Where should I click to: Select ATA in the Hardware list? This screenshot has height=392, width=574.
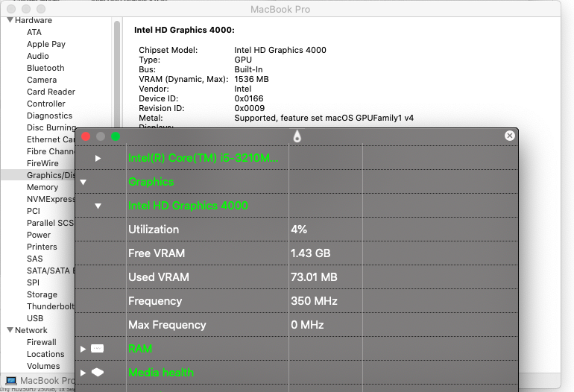[x=34, y=32]
